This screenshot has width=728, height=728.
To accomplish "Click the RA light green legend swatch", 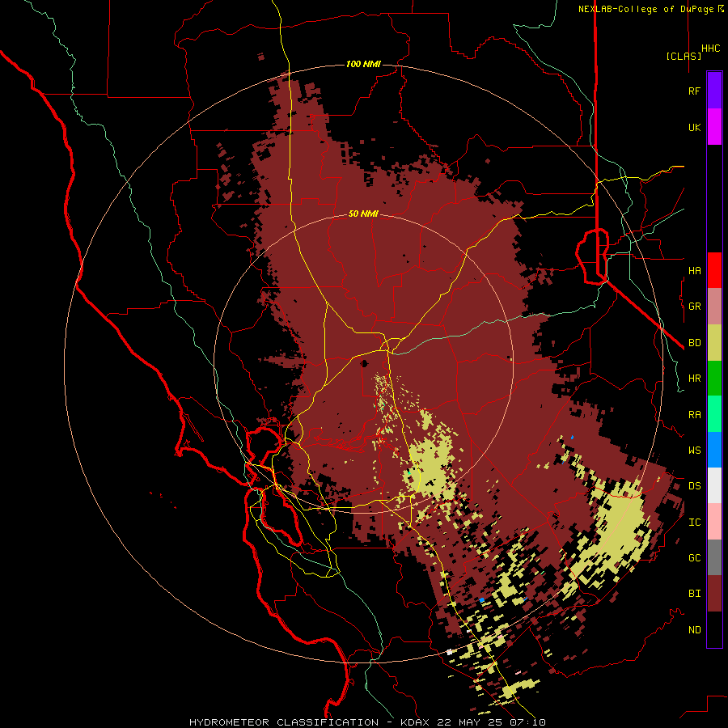I will point(714,414).
